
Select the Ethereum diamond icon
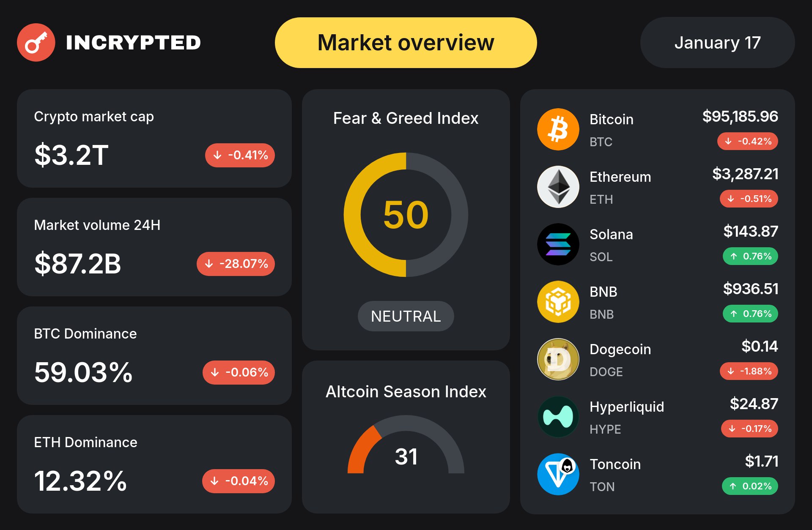tap(558, 187)
